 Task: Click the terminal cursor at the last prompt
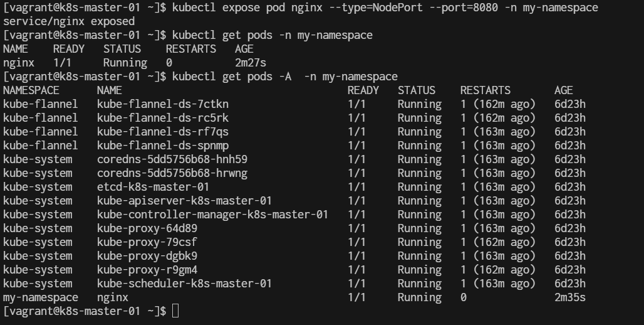tap(175, 311)
